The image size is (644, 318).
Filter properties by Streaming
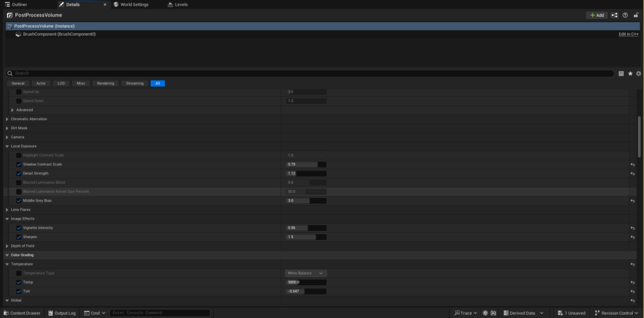coord(135,83)
